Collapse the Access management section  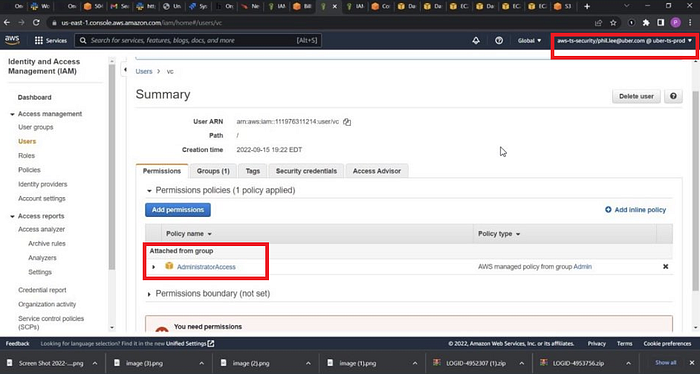click(x=12, y=114)
